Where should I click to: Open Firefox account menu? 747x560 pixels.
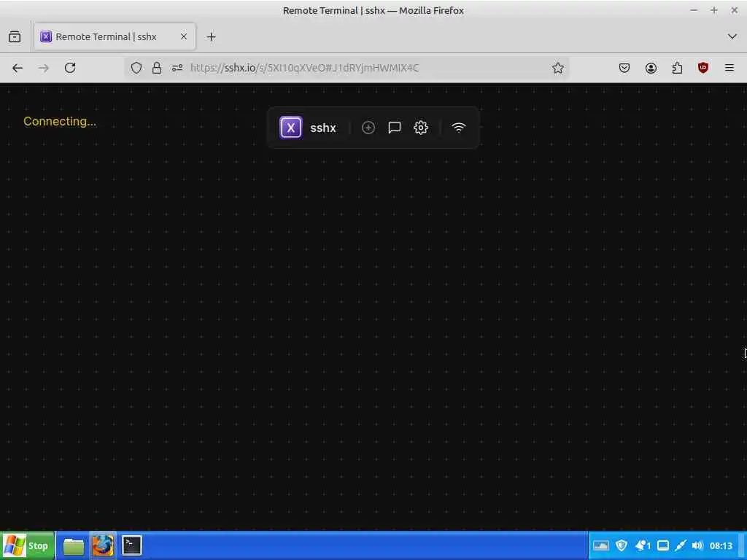[651, 68]
